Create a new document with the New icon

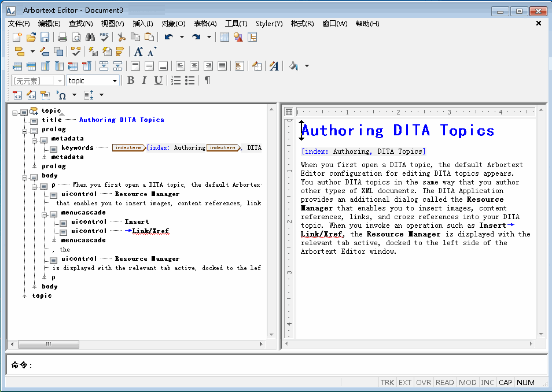coord(17,37)
